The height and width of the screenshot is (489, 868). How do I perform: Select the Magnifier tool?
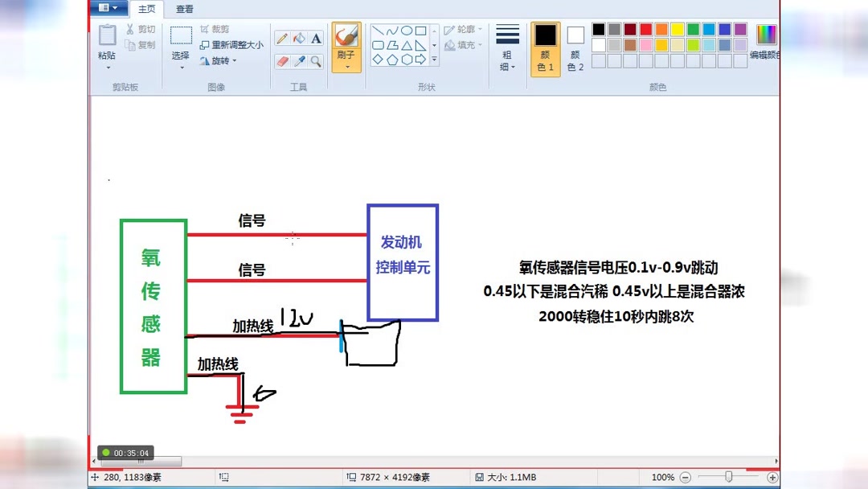tap(314, 60)
